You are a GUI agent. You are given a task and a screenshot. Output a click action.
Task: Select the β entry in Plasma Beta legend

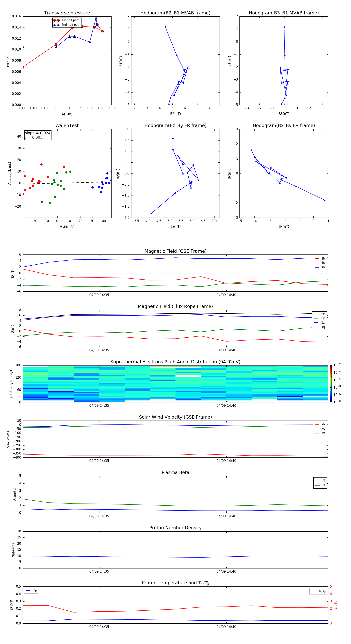[x=320, y=485]
